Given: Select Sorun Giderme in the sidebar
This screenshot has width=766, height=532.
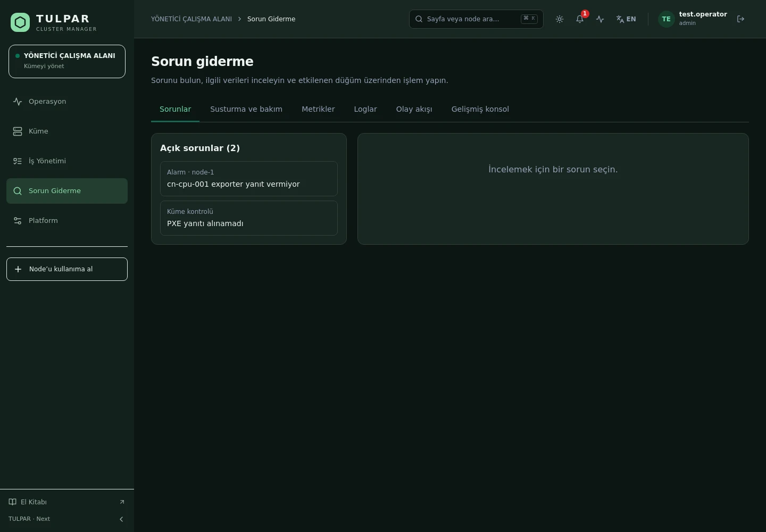Looking at the screenshot, I should (67, 191).
